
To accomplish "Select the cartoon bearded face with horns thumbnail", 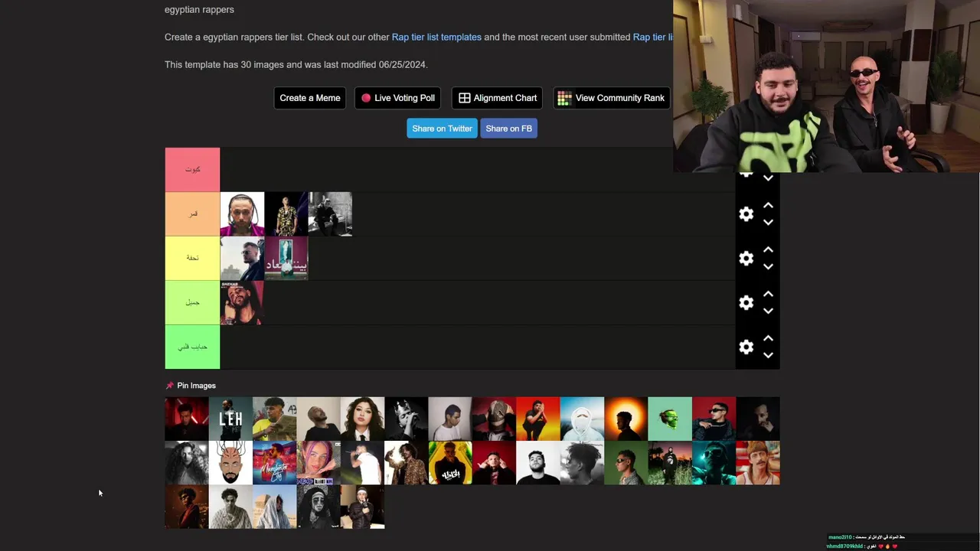I will pyautogui.click(x=230, y=463).
